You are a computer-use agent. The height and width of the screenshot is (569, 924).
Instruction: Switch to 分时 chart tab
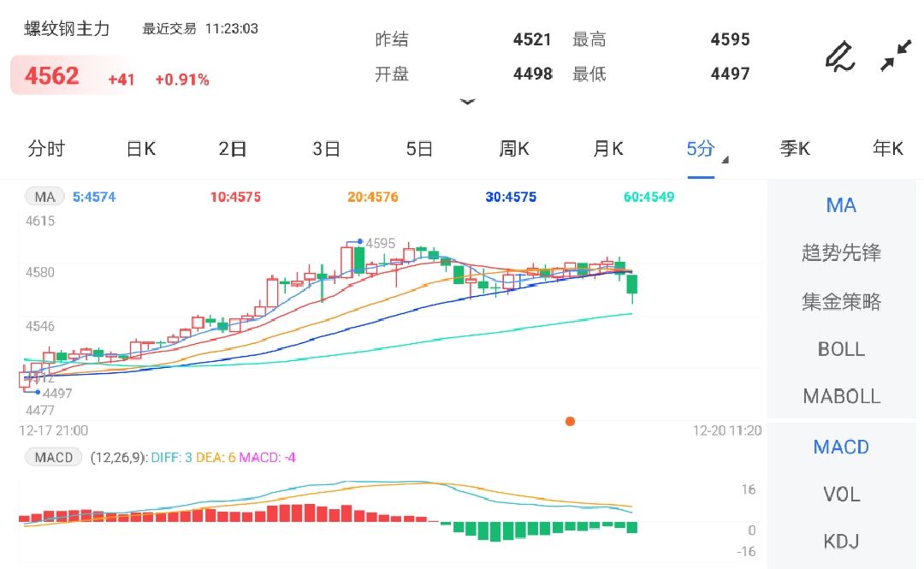click(46, 149)
